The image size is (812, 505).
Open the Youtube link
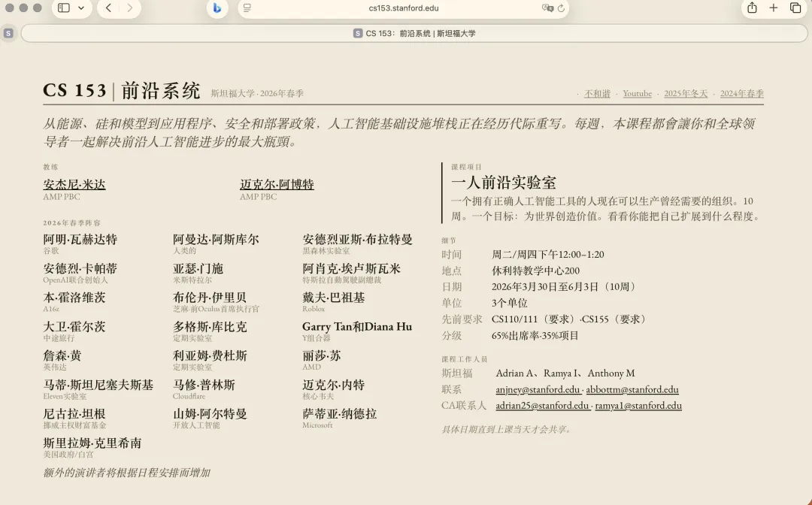pos(637,94)
